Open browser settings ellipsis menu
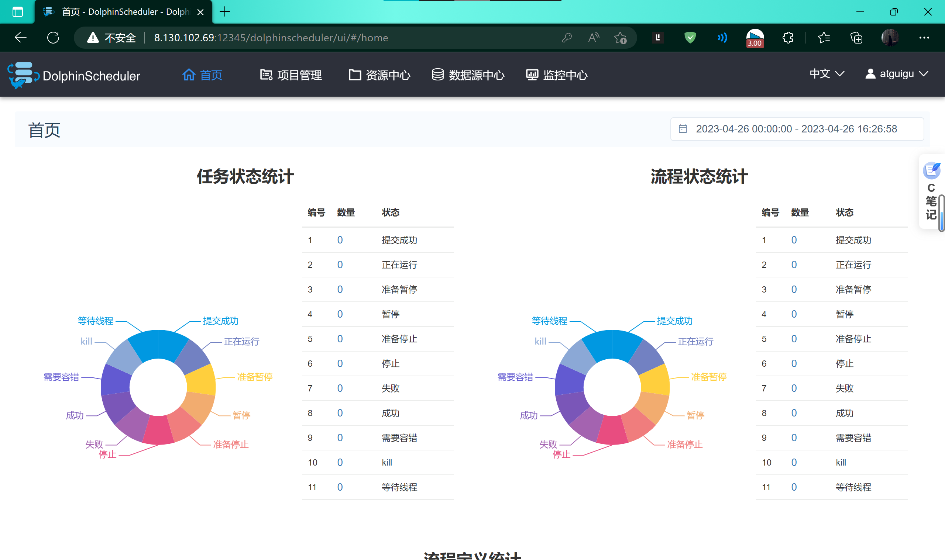945x560 pixels. pyautogui.click(x=924, y=38)
